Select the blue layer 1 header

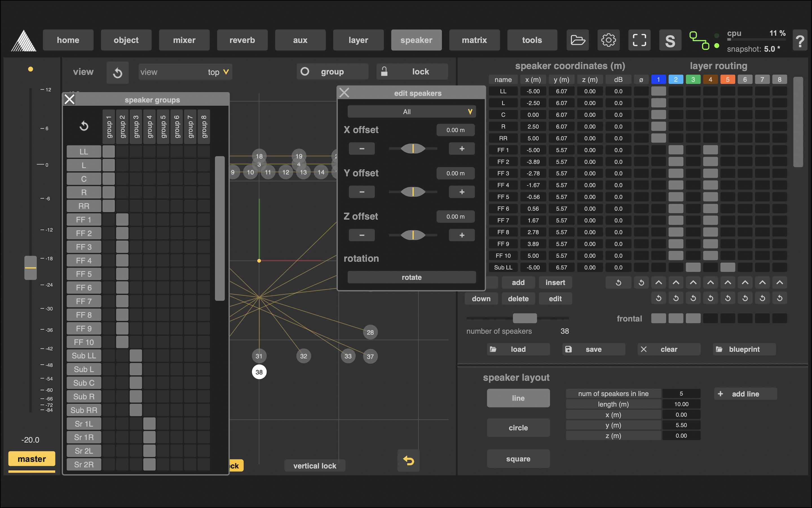point(658,80)
